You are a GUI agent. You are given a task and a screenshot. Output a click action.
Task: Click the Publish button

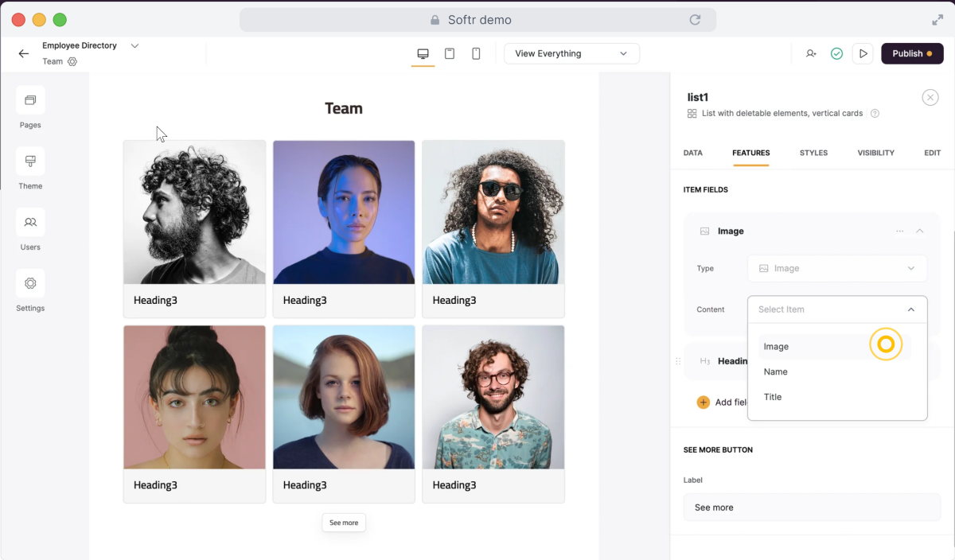click(912, 53)
